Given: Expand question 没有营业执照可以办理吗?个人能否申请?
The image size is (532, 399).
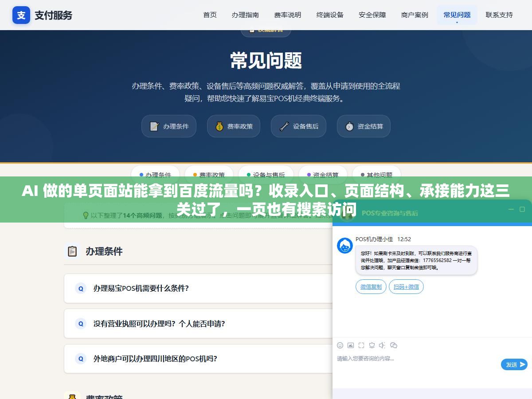Looking at the screenshot, I should point(198,324).
